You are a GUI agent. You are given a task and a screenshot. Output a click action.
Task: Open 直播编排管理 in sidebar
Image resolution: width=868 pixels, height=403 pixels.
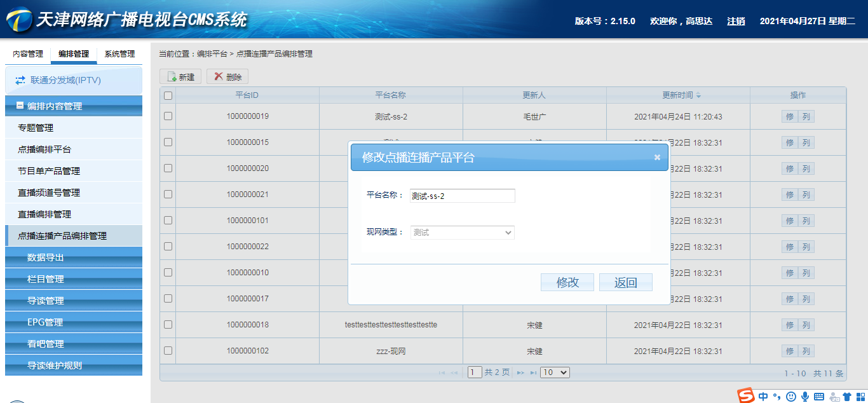[x=74, y=214]
